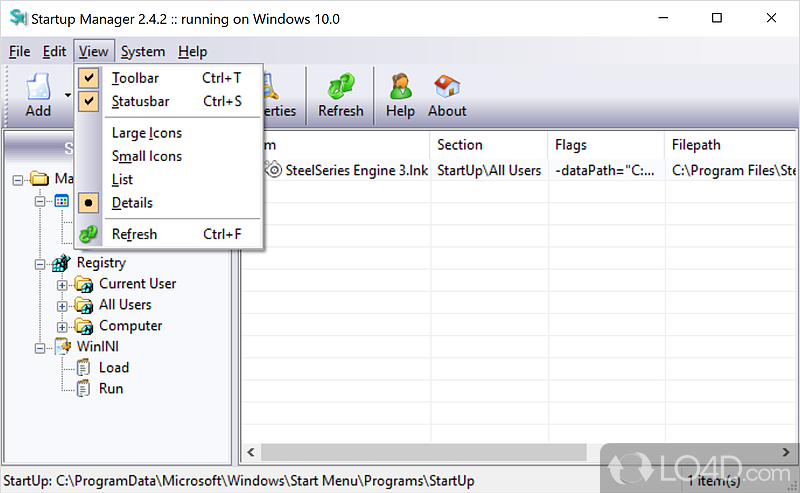
Task: Select Current User in the tree
Action: point(137,284)
